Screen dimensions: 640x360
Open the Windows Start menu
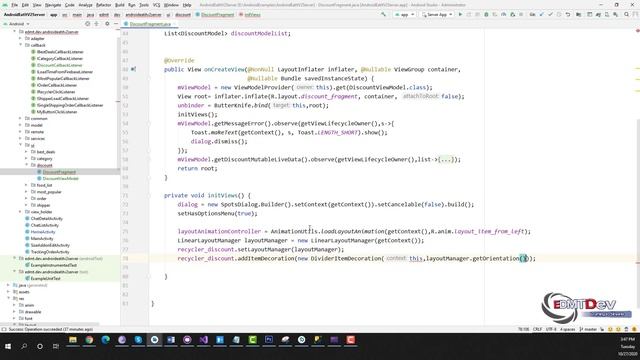[x=8, y=346]
